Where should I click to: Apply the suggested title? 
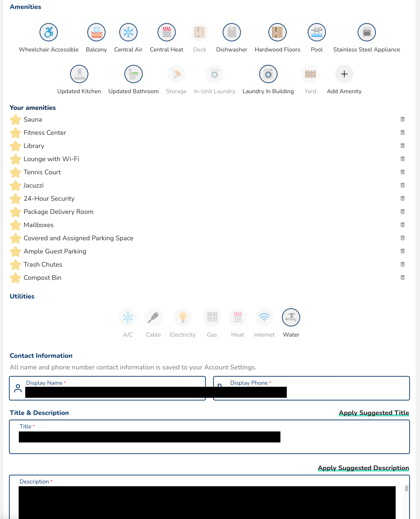(x=374, y=413)
